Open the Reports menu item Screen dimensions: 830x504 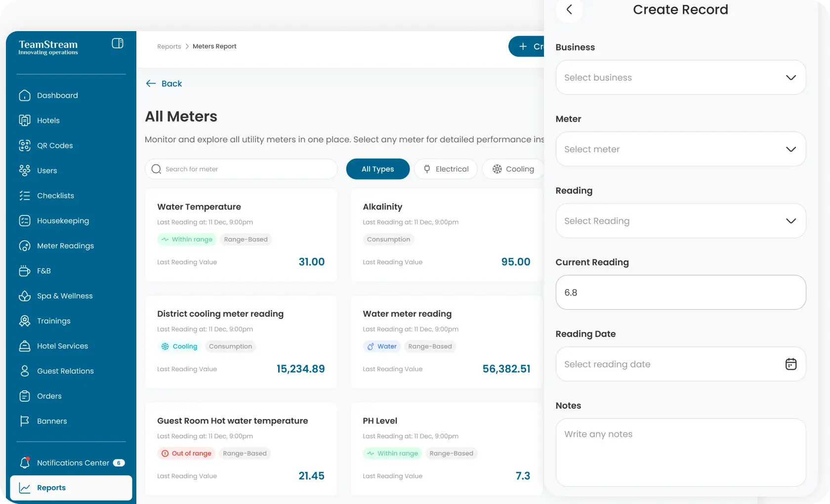71,488
